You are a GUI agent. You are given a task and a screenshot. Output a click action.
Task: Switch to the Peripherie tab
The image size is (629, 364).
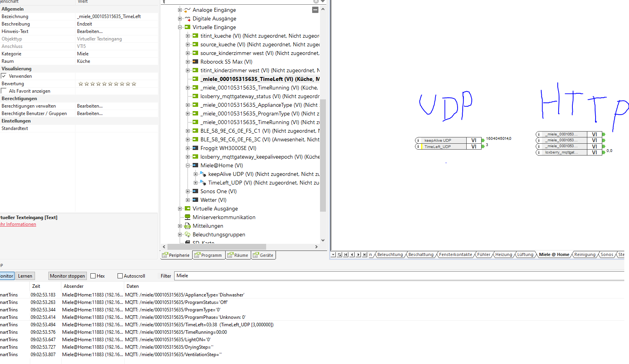click(x=176, y=255)
